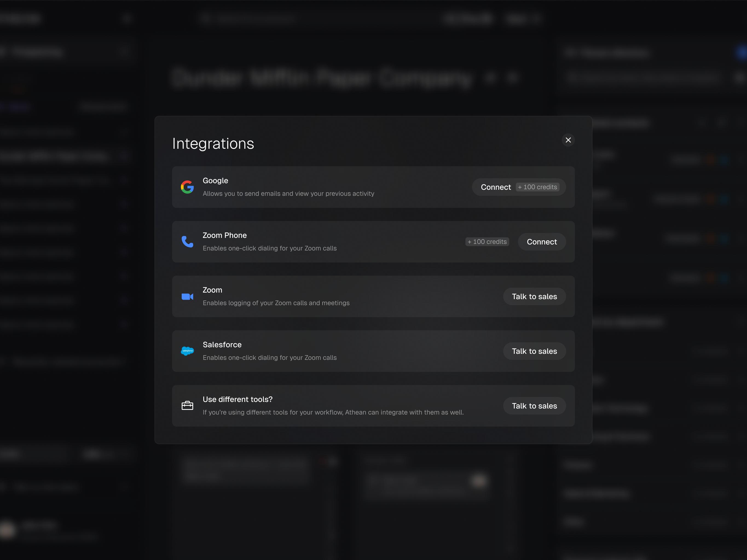The image size is (747, 560).
Task: Click Talk to sales for Salesforce
Action: point(534,351)
